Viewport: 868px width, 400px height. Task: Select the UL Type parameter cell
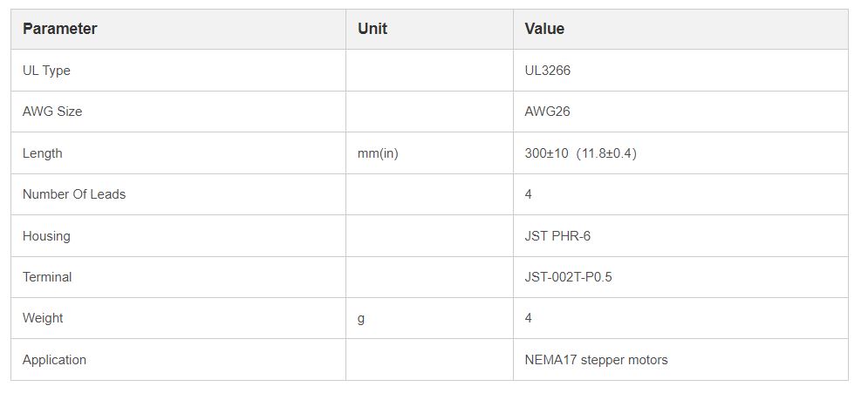(46, 71)
